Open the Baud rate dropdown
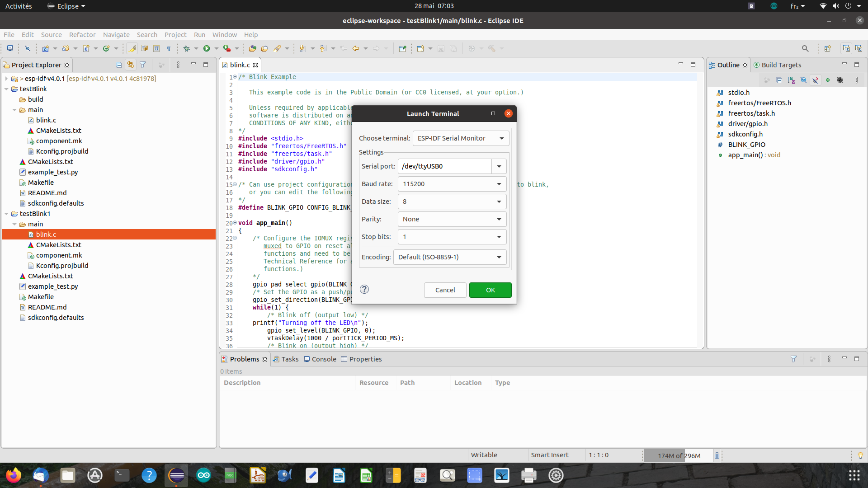The width and height of the screenshot is (868, 488). click(x=498, y=184)
